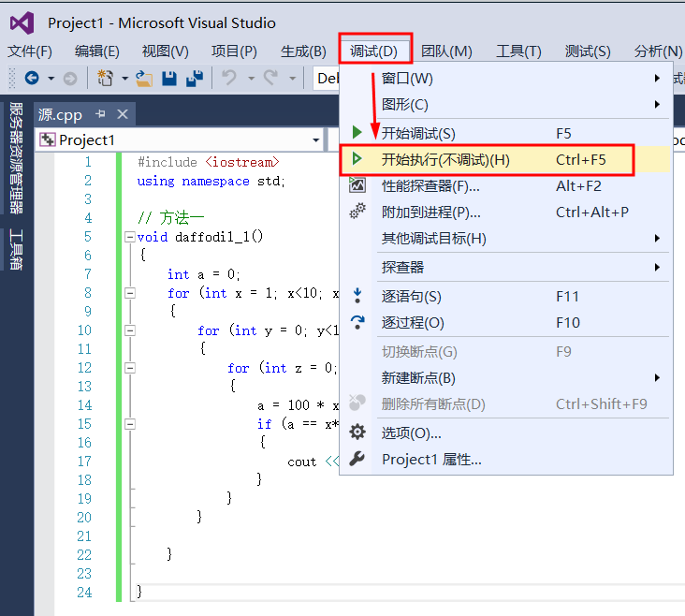Click the Project1 scope icon

(47, 139)
